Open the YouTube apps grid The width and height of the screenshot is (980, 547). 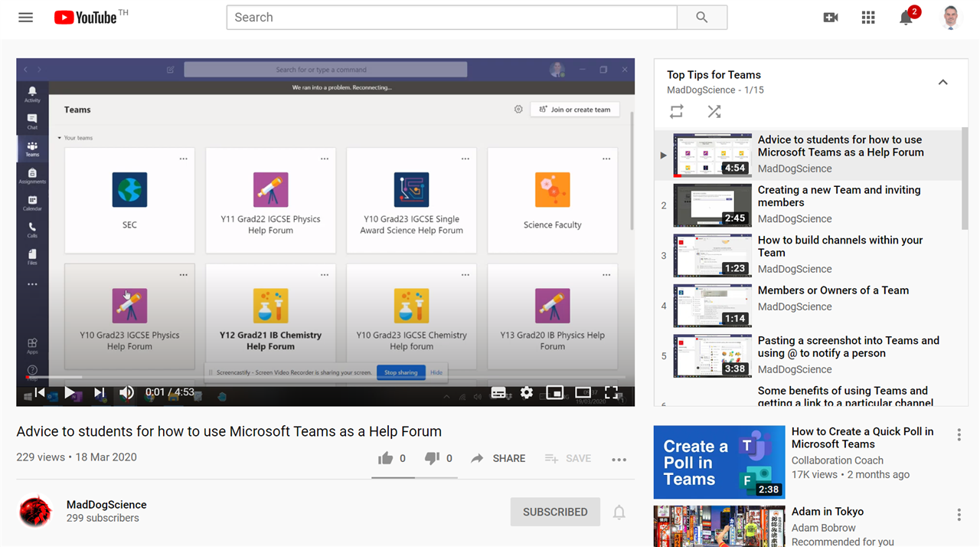pos(868,17)
